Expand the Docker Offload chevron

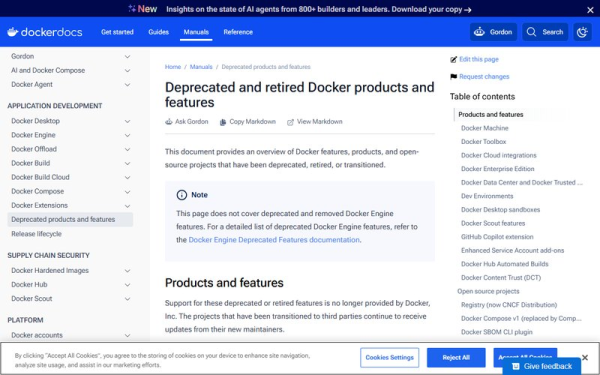click(x=127, y=149)
